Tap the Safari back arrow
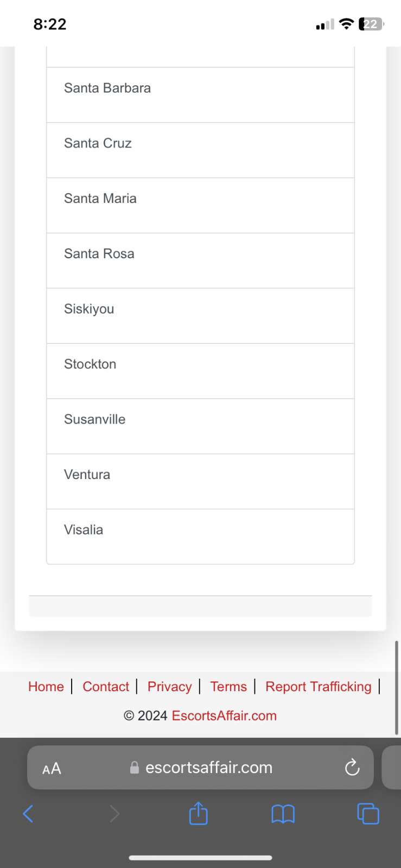 (28, 813)
